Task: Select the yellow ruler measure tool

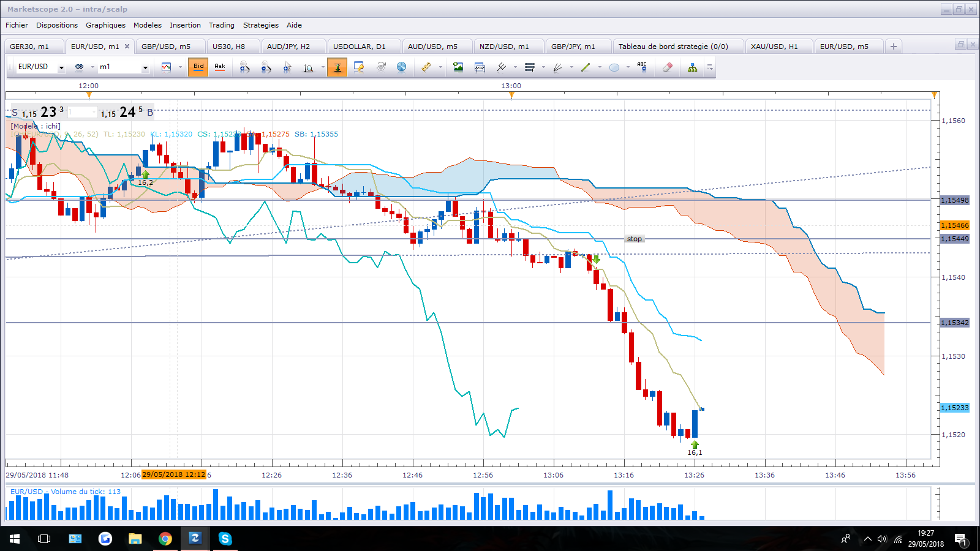Action: point(426,67)
